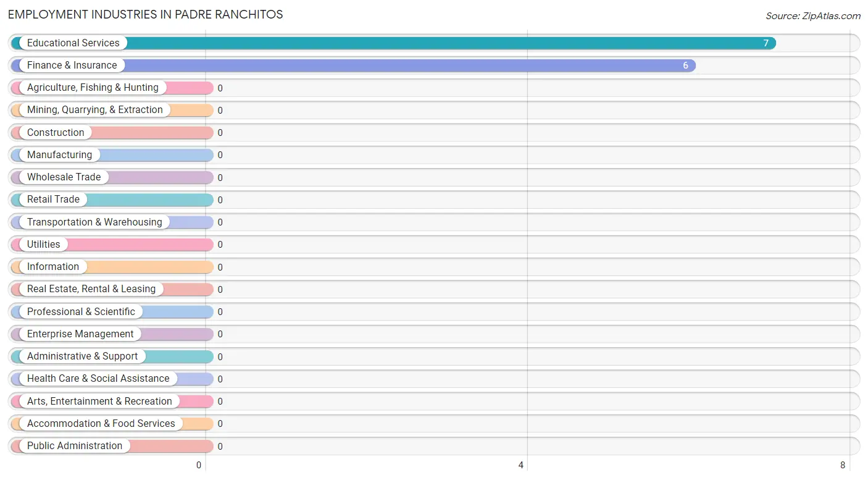
Task: Click the Retail Trade label
Action: [53, 200]
